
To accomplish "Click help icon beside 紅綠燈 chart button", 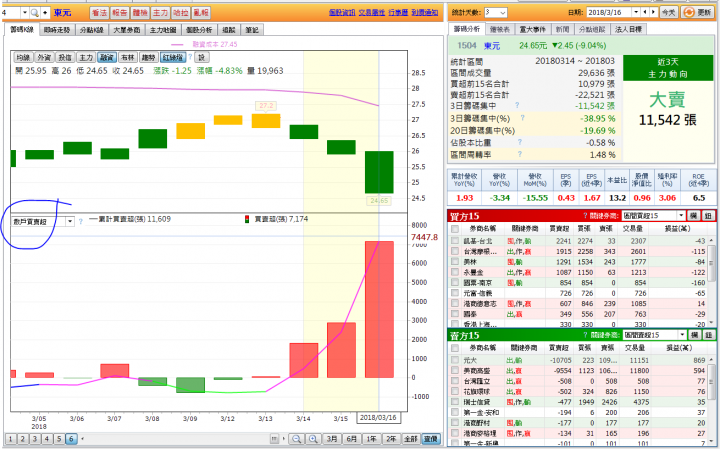I will (x=190, y=57).
